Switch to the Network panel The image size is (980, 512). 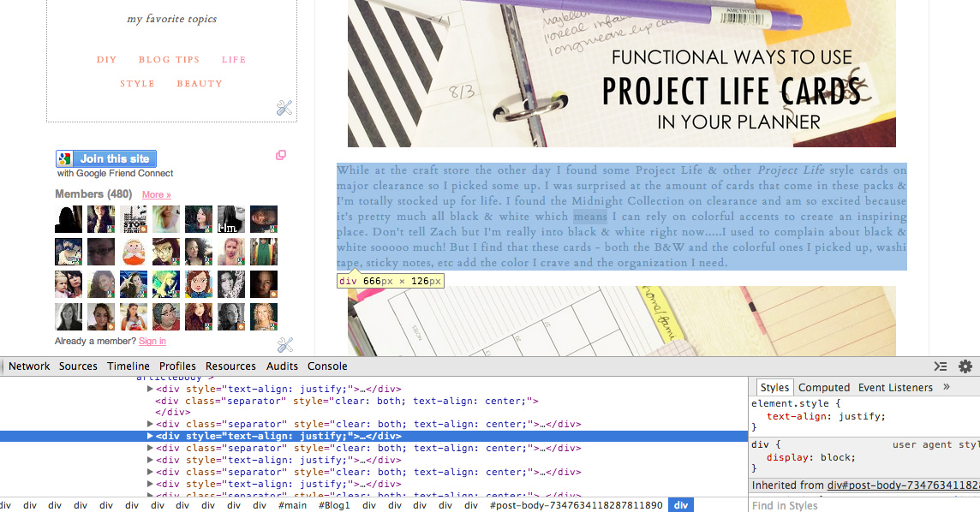[29, 366]
